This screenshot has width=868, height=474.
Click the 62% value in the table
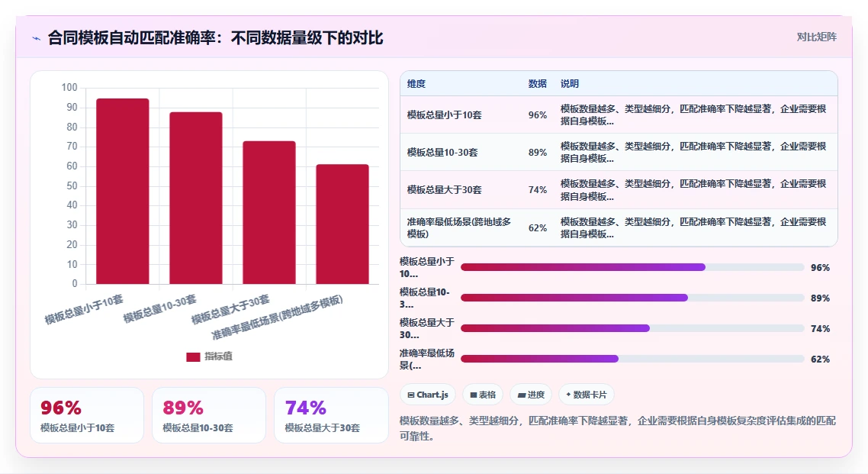point(538,227)
